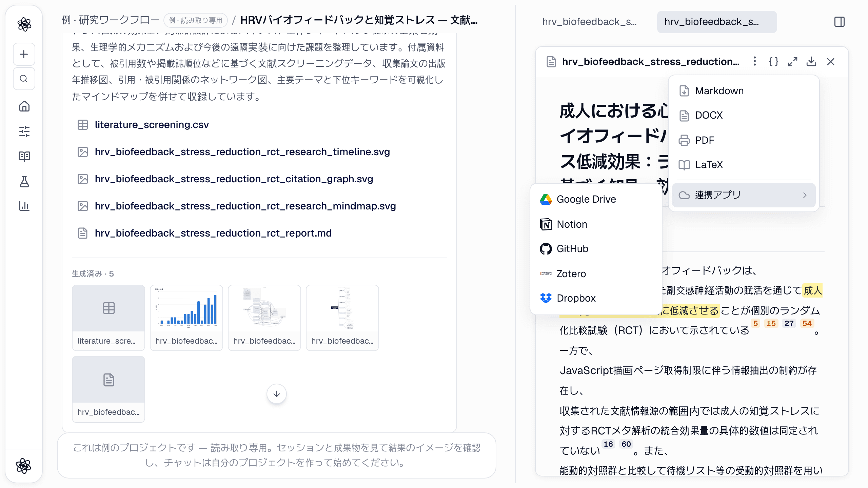The width and height of the screenshot is (868, 488).
Task: Click the 例 · 研究ワークフロー breadcrumb
Action: [x=111, y=20]
